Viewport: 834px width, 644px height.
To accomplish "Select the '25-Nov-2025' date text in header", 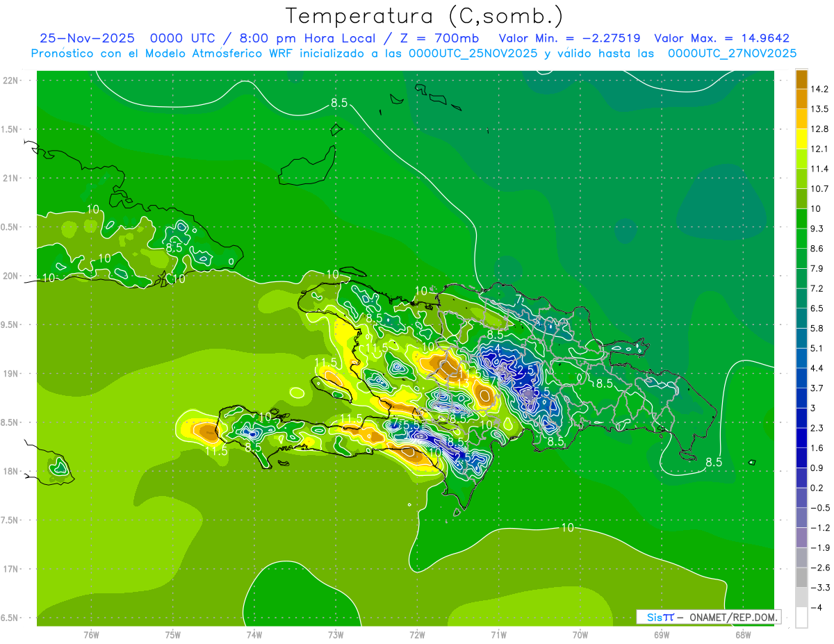I will point(87,38).
